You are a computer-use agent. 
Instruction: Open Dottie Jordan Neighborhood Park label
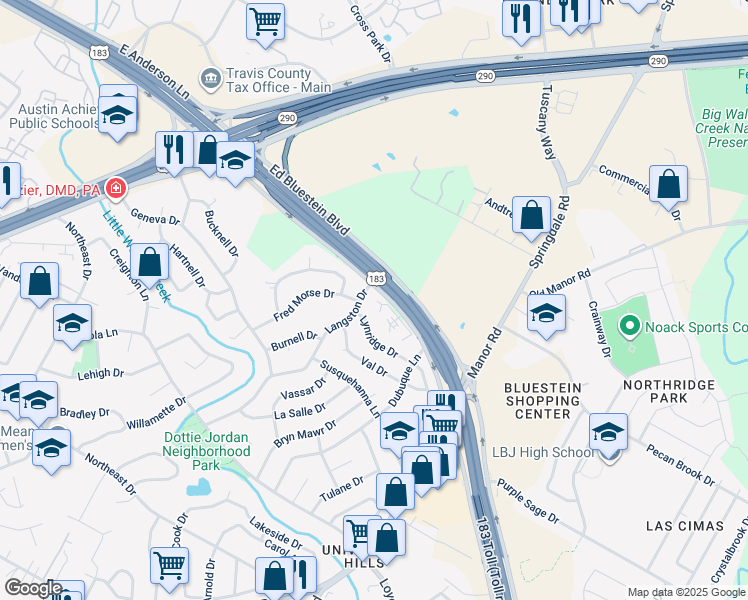206,451
